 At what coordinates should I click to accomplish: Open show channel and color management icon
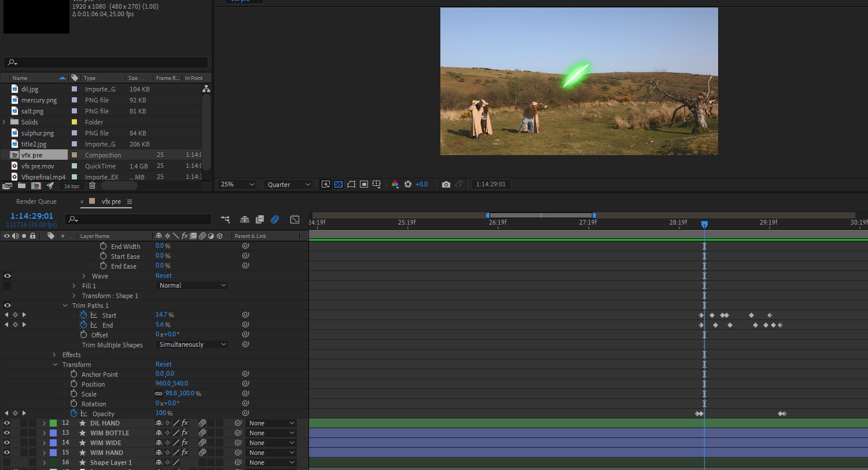(x=395, y=185)
